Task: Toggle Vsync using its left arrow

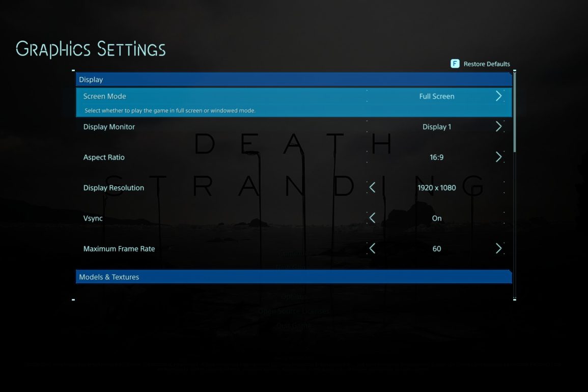Action: (372, 218)
